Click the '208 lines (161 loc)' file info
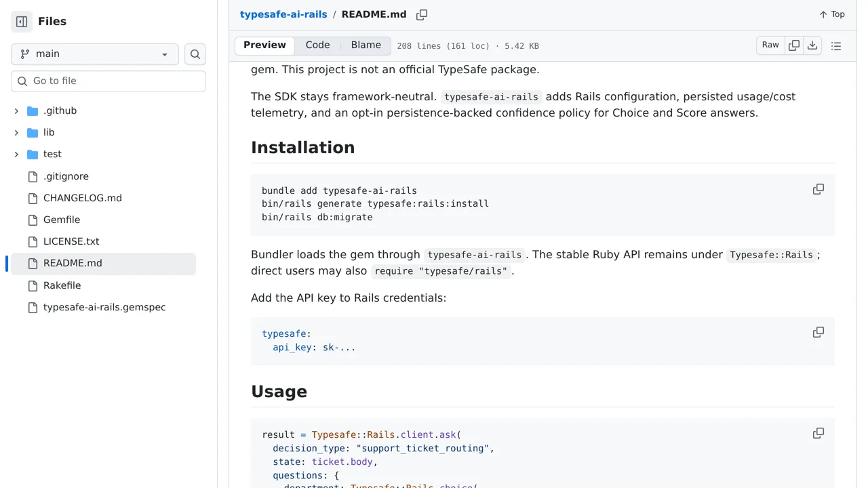Screen dimensions: 868x488 [443, 46]
